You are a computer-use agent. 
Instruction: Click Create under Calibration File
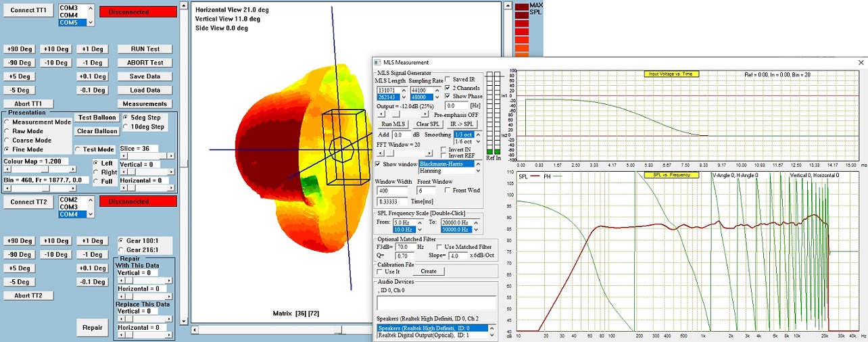429,271
